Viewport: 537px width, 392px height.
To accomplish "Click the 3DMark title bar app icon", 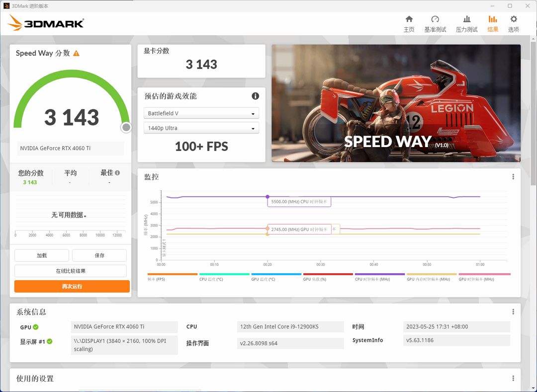I will 6,6.
